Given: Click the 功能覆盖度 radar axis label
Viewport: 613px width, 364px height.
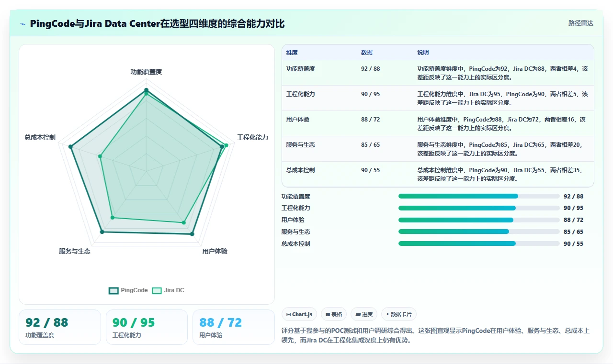Looking at the screenshot, I should pos(147,72).
